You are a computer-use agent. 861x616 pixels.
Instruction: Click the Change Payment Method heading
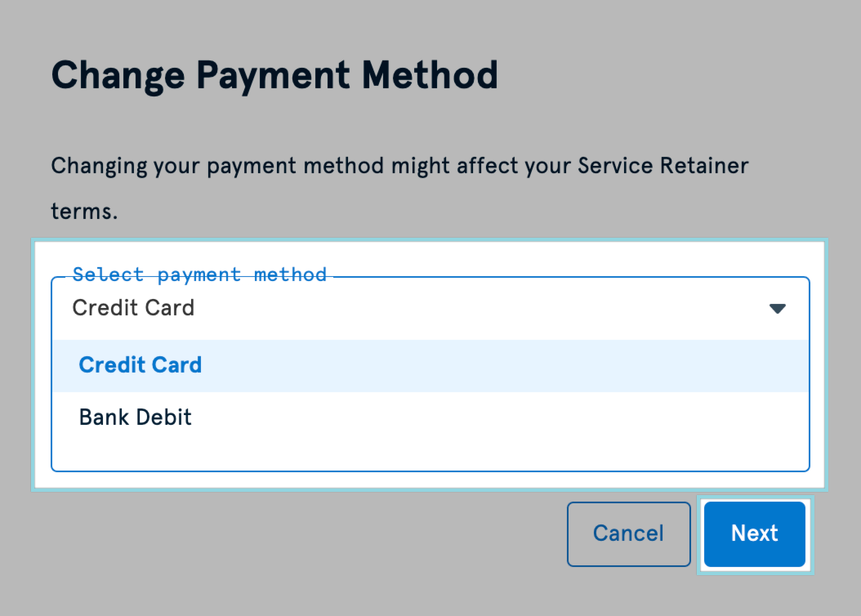[274, 74]
